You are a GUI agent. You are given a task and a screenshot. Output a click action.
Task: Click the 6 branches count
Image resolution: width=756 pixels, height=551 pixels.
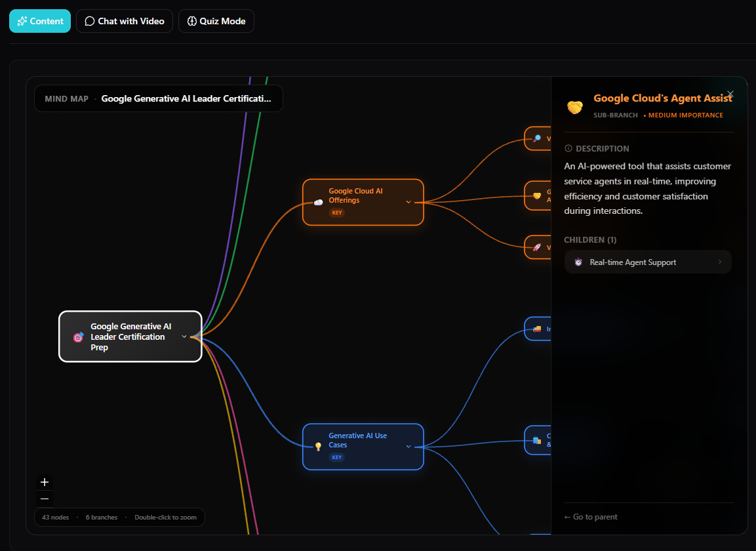click(102, 518)
